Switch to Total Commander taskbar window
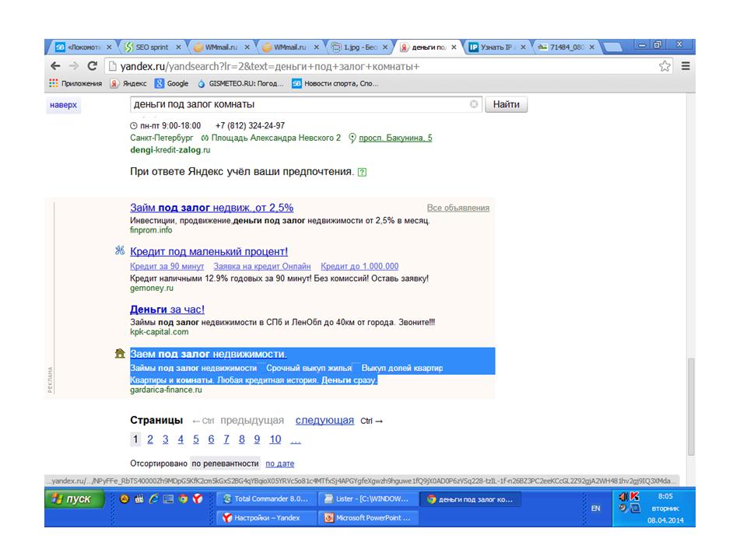Viewport: 747px width, 560px height. (x=266, y=499)
